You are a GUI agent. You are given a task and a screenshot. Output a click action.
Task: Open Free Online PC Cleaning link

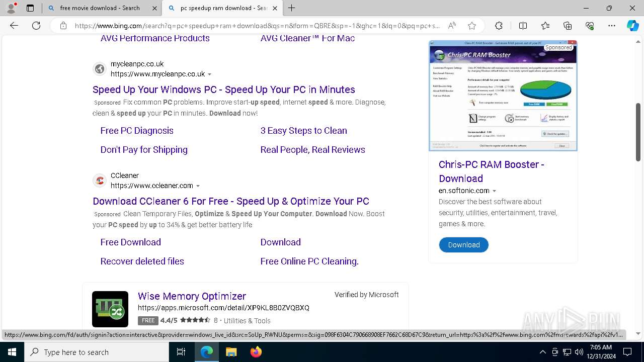[309, 261]
